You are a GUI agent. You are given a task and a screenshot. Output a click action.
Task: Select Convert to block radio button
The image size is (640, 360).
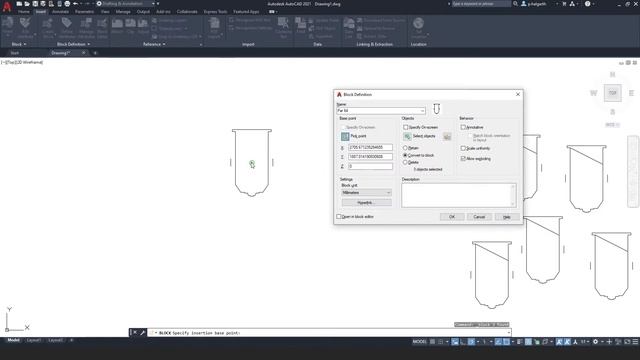(405, 155)
